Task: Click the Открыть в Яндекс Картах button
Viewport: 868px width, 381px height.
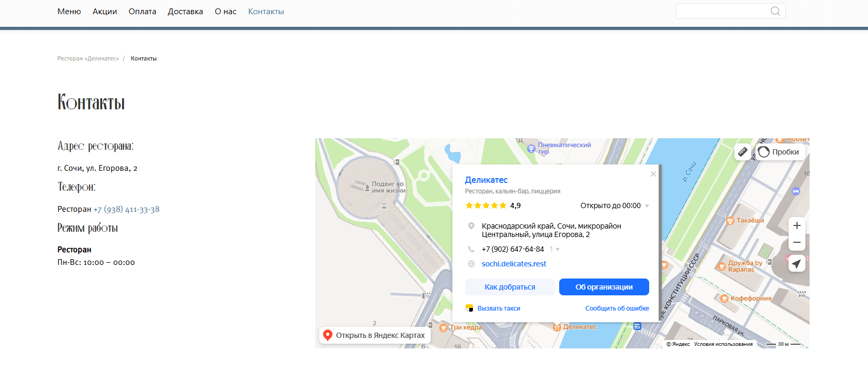Action: click(375, 335)
